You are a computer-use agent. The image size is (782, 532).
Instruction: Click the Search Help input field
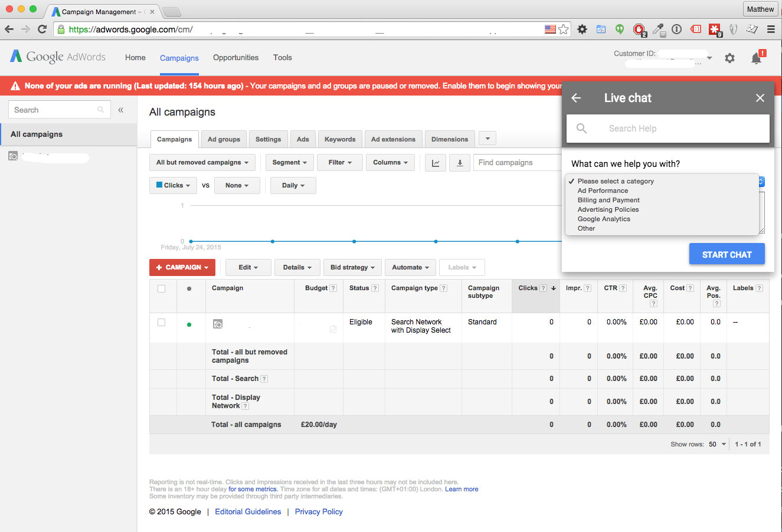tap(668, 128)
